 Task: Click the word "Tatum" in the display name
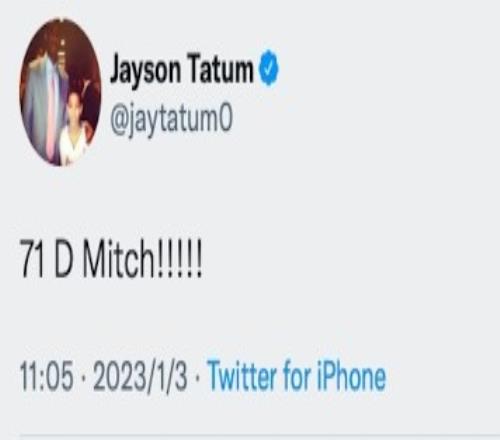click(x=220, y=68)
